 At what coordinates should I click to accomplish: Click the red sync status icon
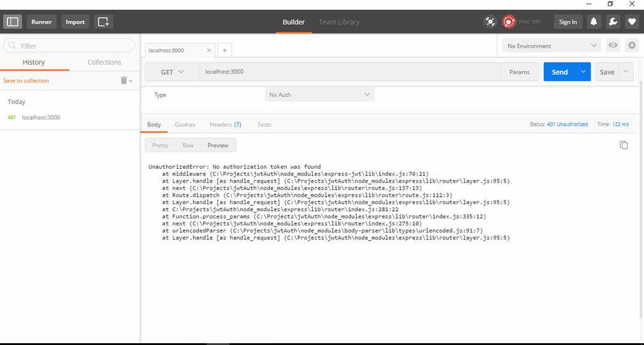509,22
